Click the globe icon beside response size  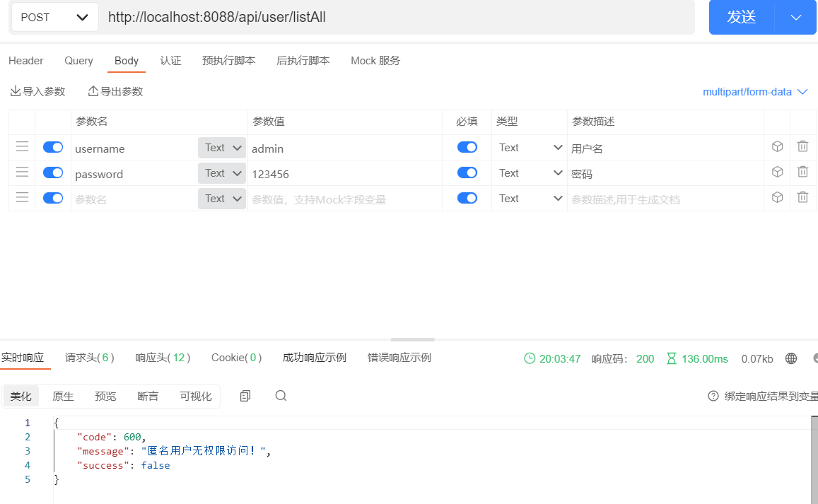791,358
